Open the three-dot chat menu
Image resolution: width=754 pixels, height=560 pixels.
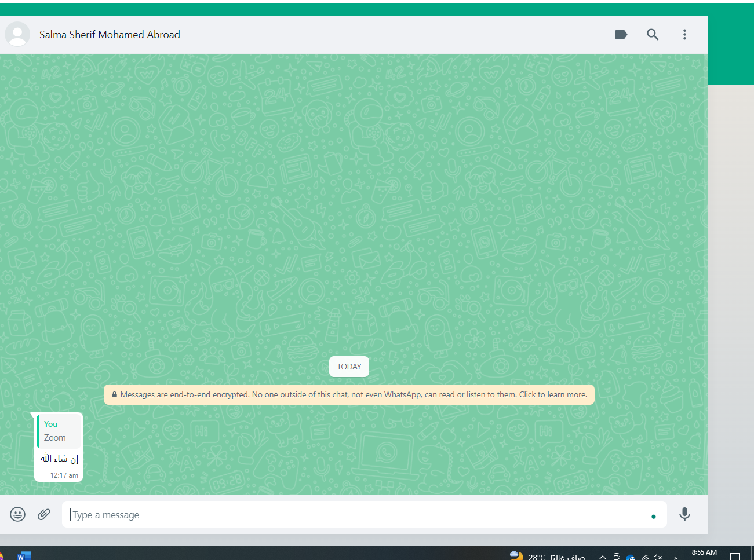tap(684, 35)
